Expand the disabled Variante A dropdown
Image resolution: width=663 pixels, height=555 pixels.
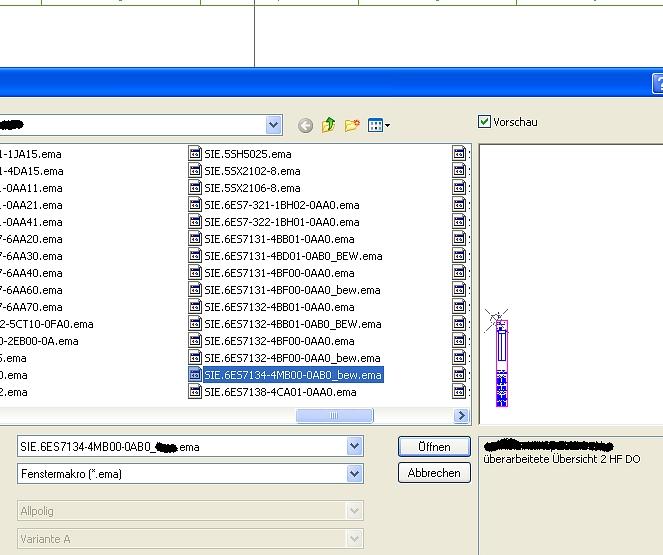(x=354, y=539)
